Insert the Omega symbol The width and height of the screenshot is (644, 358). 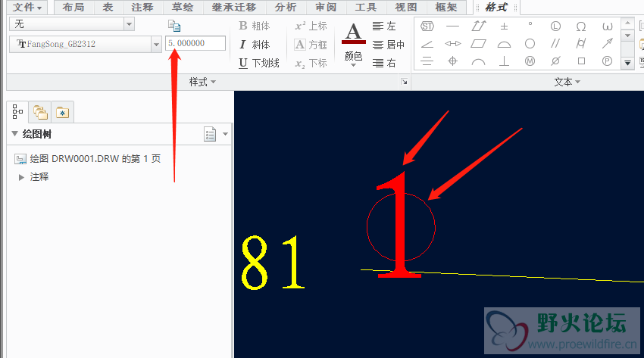pyautogui.click(x=581, y=26)
